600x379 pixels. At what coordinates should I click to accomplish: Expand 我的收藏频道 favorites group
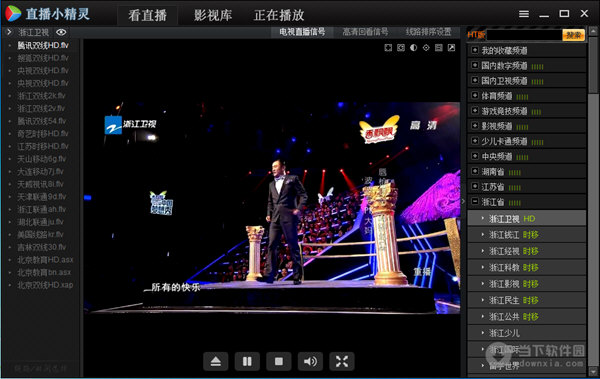click(475, 50)
